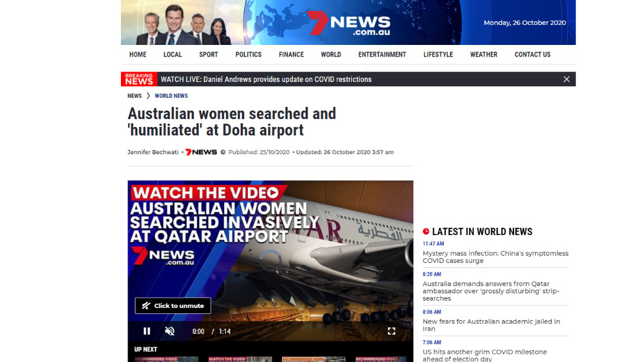Image resolution: width=644 pixels, height=362 pixels.
Task: Go to the NEWS breadcrumb
Action: coord(134,95)
